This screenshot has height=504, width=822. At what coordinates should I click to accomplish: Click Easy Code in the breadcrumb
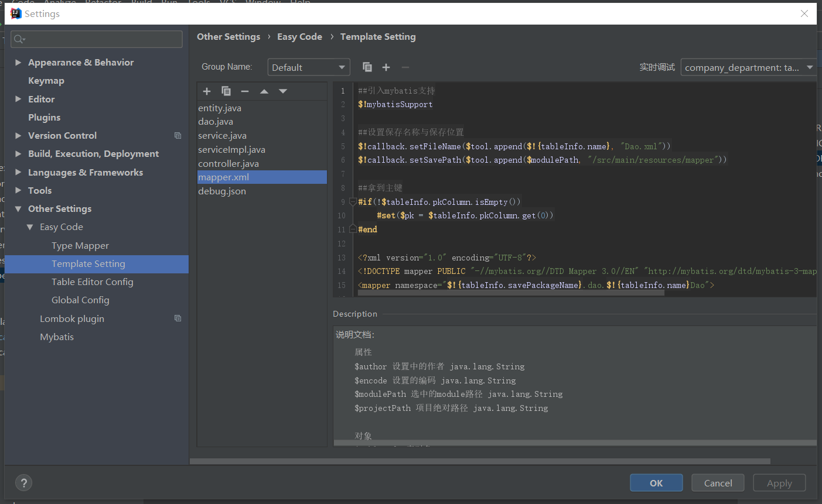tap(299, 36)
